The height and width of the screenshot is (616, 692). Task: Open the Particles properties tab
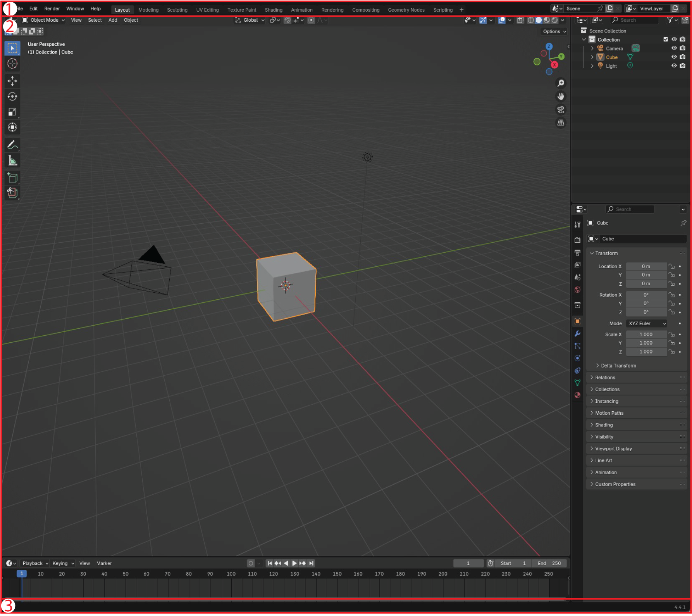[577, 346]
